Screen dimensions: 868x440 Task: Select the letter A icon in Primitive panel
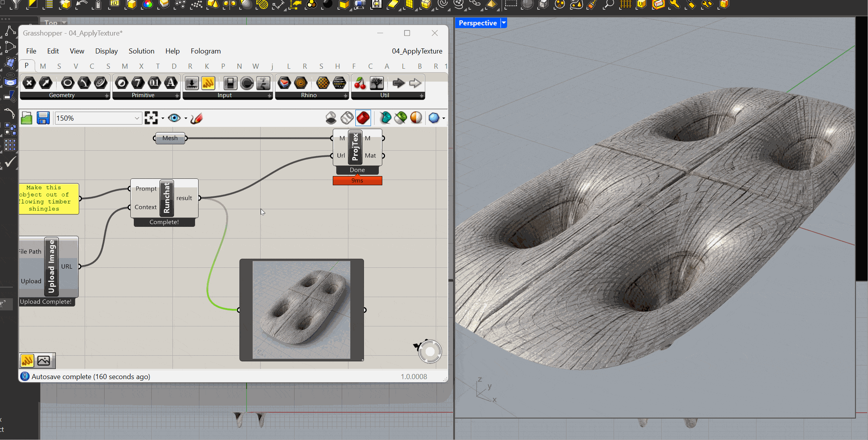pos(170,83)
